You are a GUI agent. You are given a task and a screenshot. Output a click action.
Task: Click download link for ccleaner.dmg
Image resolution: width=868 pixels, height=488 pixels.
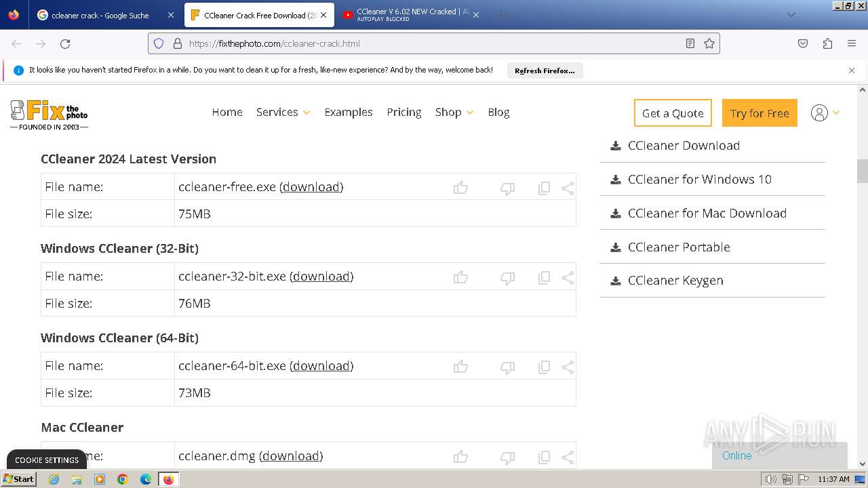tap(291, 456)
